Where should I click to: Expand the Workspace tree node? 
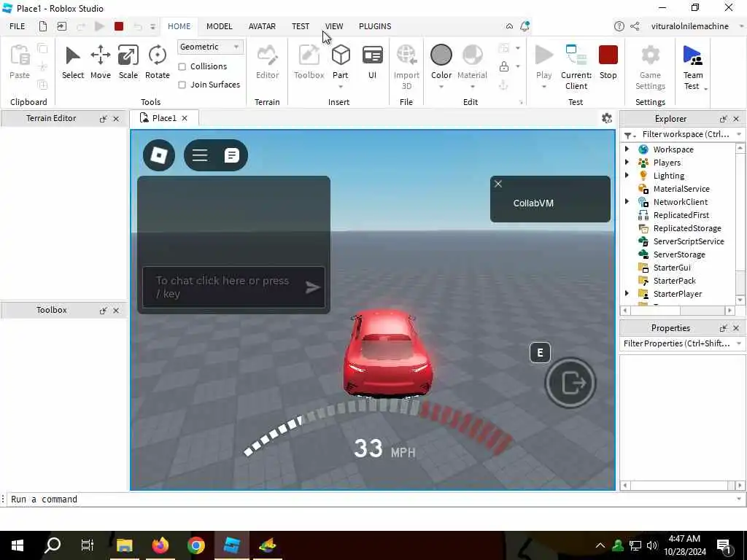[x=627, y=149]
